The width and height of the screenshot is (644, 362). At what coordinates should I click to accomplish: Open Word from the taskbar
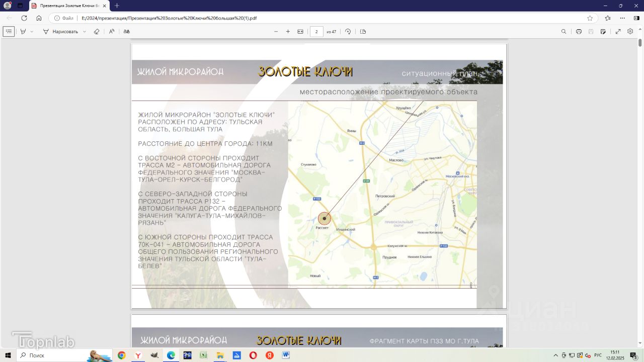pyautogui.click(x=286, y=355)
